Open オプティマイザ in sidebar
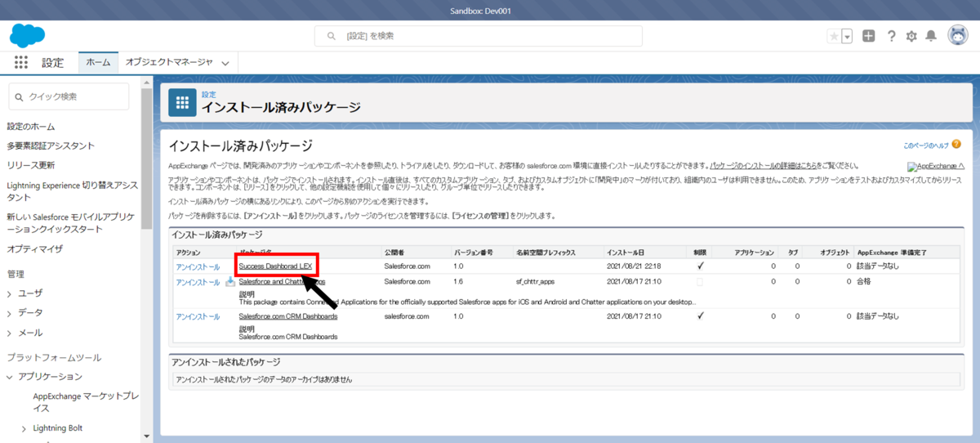 34,249
